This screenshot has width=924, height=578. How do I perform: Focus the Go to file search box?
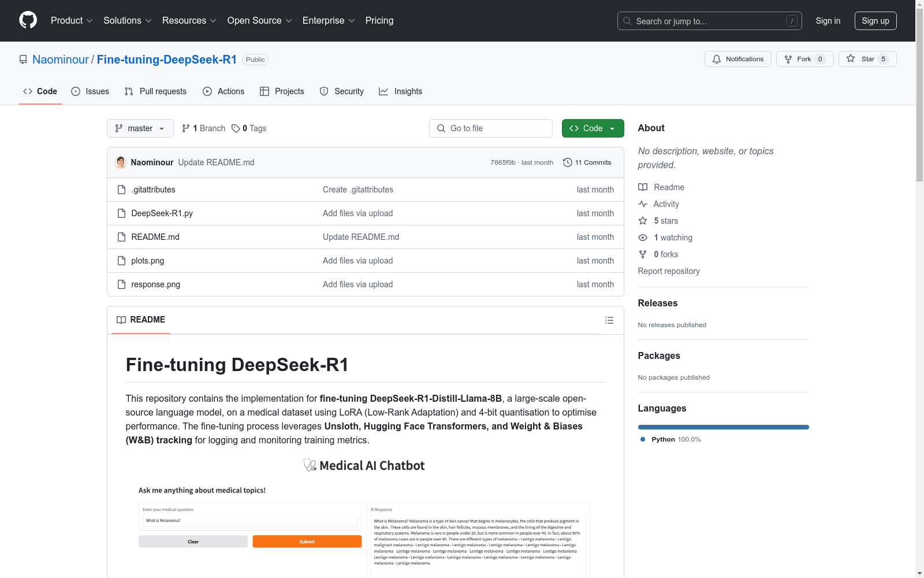click(491, 128)
